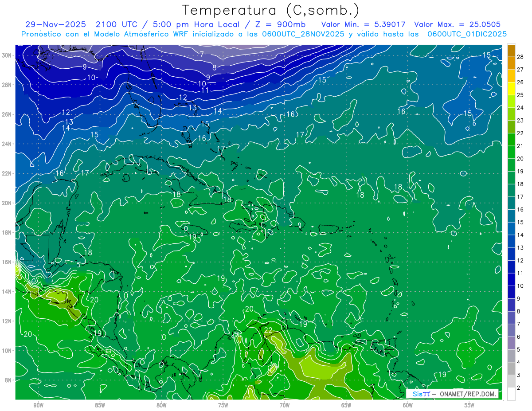Click the "Valor Max. = 25.0505" text

[457, 24]
